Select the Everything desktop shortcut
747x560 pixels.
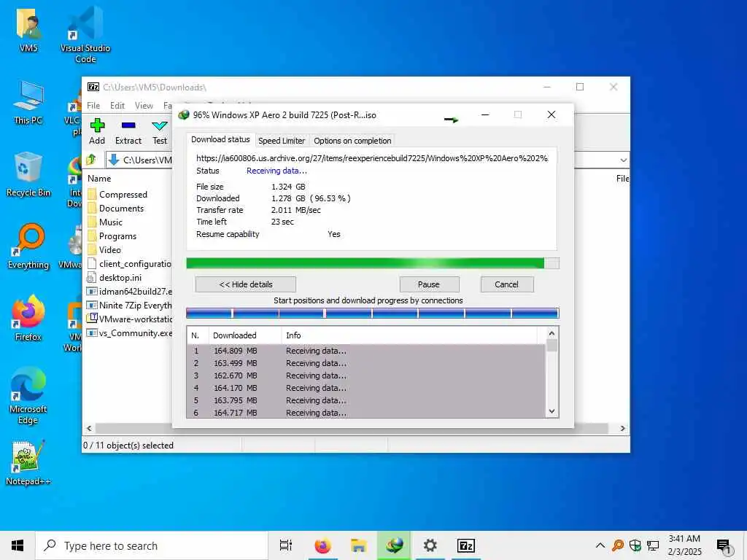click(28, 246)
